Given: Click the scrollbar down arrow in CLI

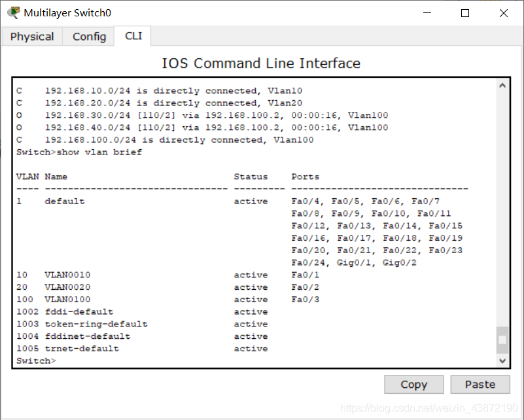Looking at the screenshot, I should pyautogui.click(x=502, y=360).
